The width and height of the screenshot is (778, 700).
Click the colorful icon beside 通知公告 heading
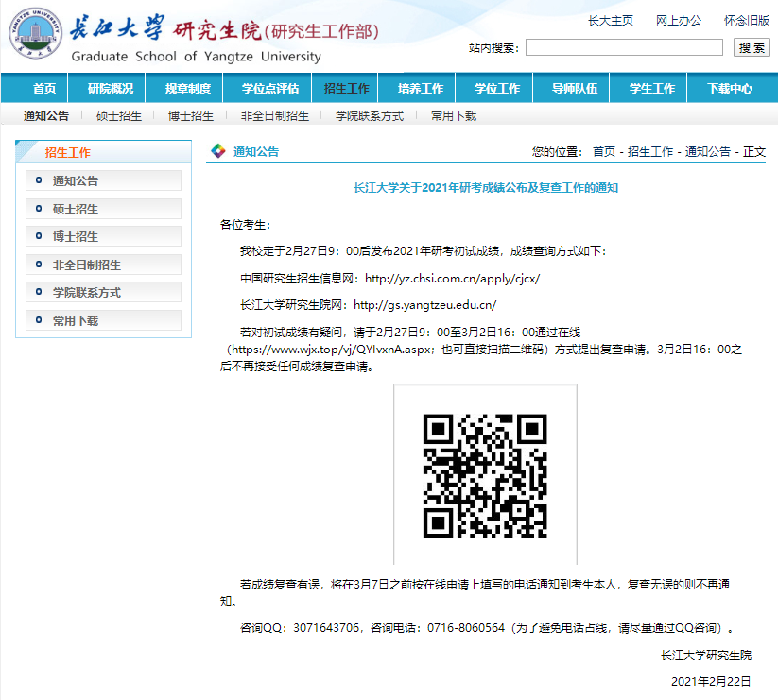click(x=218, y=151)
